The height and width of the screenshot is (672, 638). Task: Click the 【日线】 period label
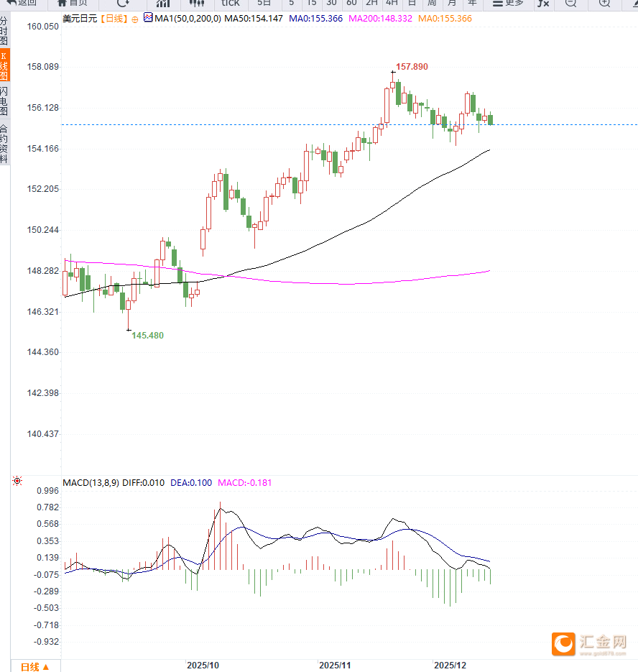114,19
